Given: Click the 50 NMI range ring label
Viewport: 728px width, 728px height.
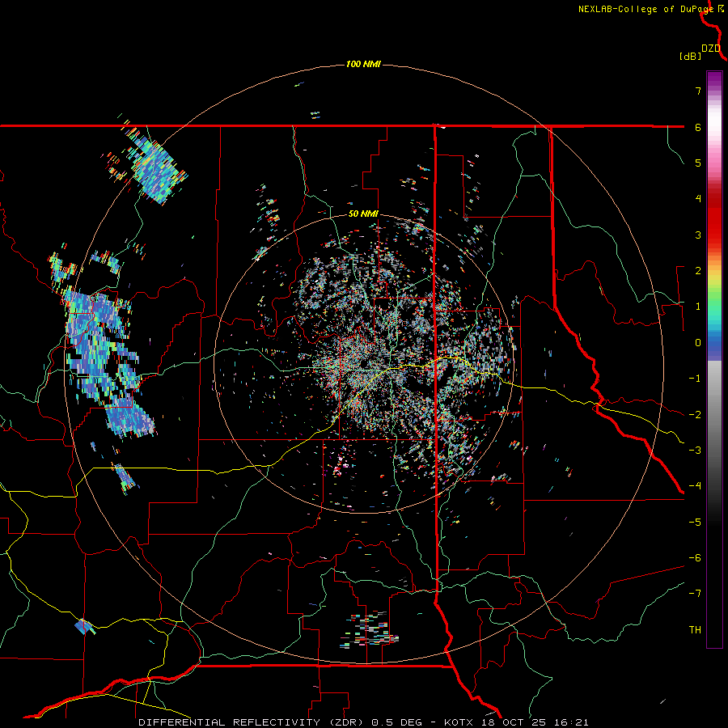Looking at the screenshot, I should coord(363,214).
